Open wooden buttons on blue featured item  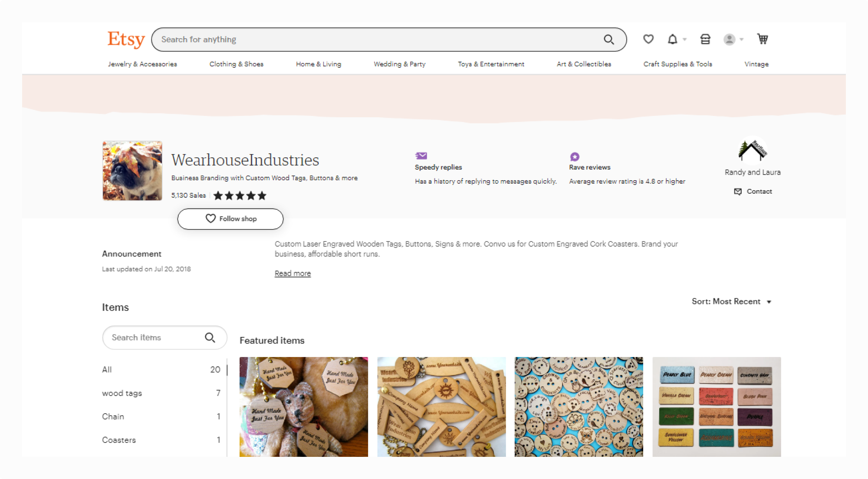579,407
